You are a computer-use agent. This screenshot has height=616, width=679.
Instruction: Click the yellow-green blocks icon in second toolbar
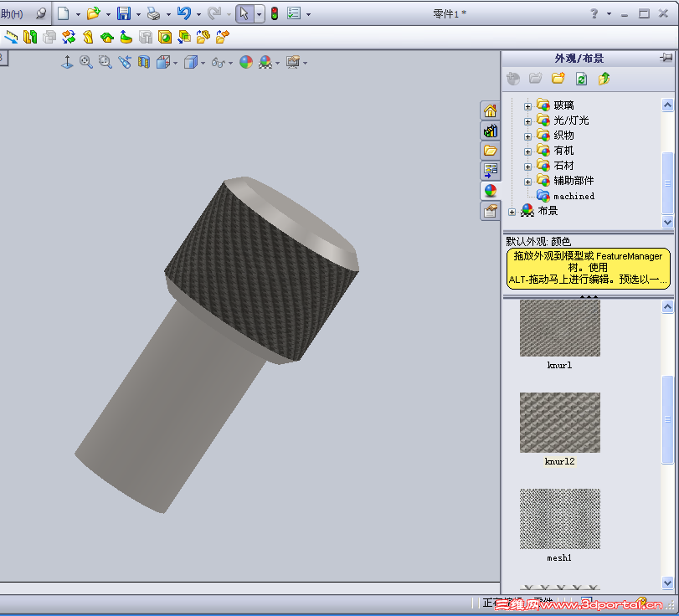coord(30,37)
